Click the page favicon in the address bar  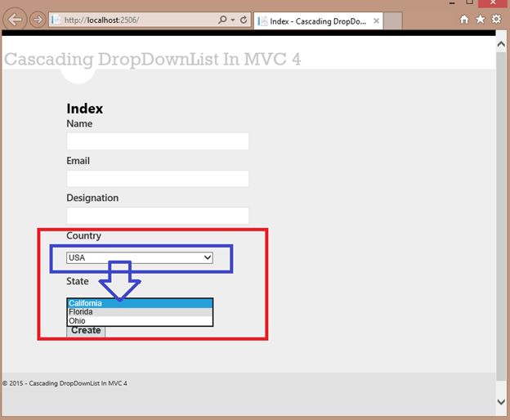click(56, 20)
